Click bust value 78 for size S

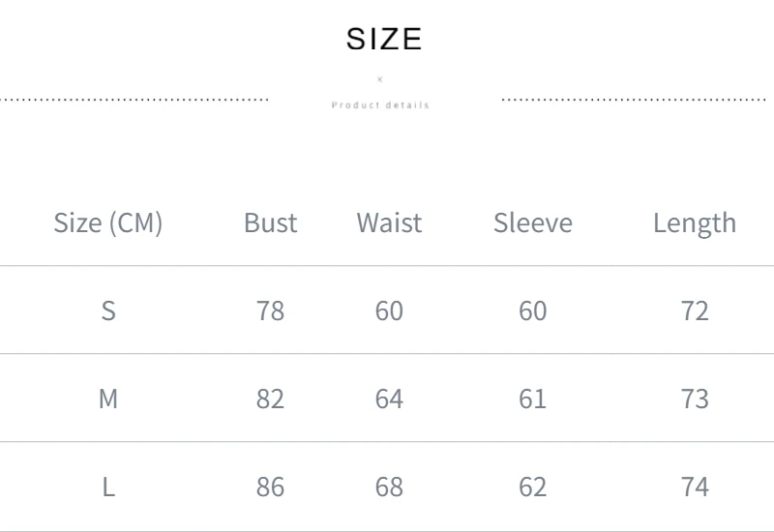271,310
